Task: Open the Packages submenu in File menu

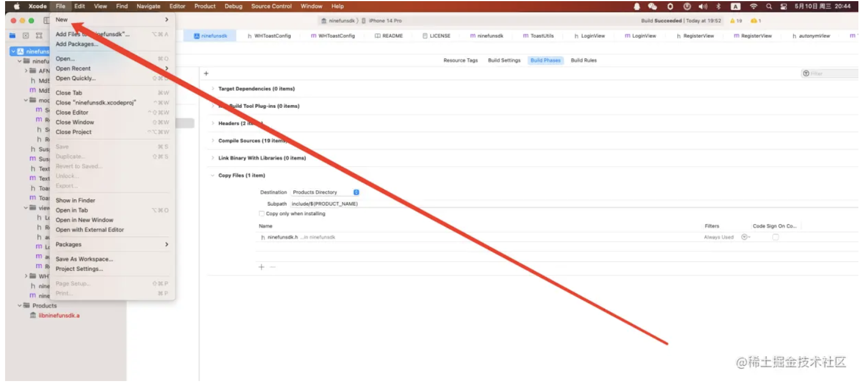Action: [112, 244]
